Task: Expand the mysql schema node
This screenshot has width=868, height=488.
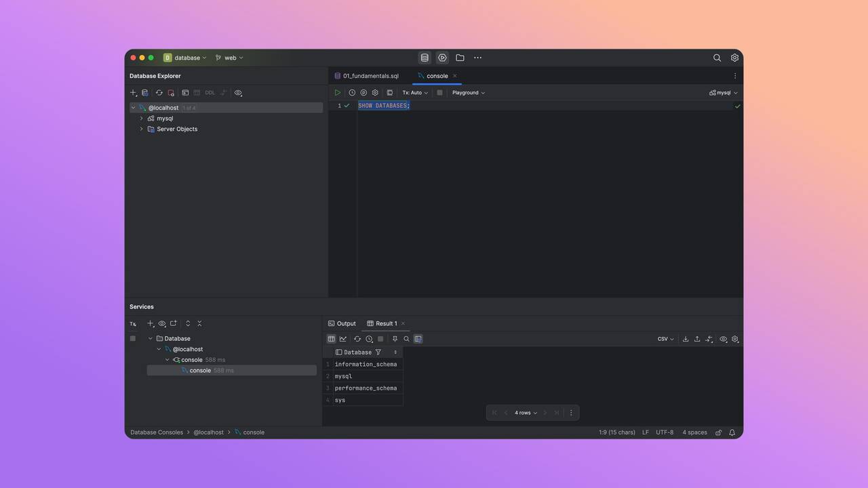Action: point(141,119)
